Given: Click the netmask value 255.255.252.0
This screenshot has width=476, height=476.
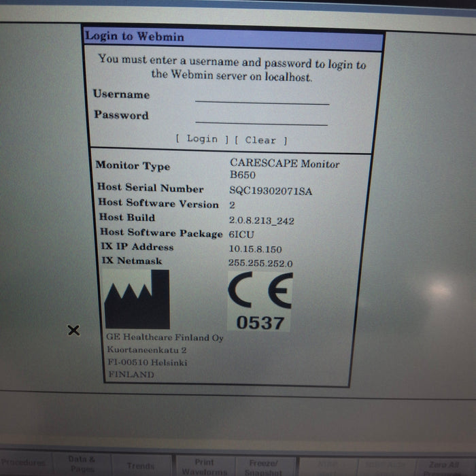Looking at the screenshot, I should click(x=260, y=263).
